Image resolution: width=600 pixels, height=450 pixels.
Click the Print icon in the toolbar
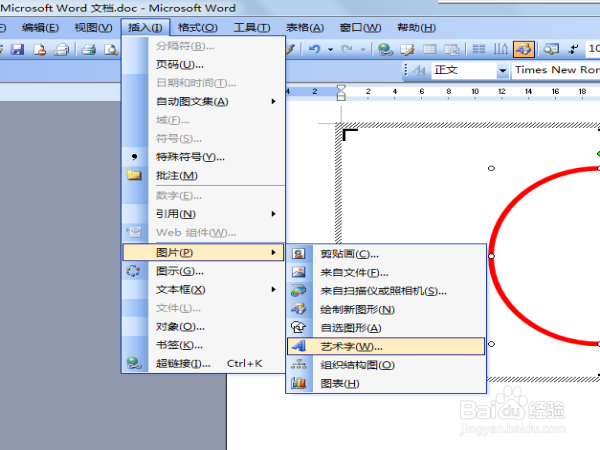pyautogui.click(x=89, y=49)
